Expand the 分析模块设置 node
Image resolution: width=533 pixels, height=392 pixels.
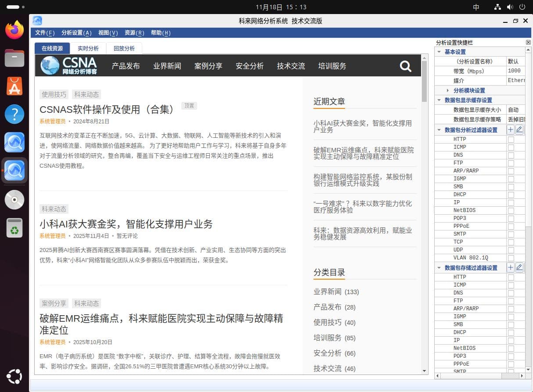point(447,90)
